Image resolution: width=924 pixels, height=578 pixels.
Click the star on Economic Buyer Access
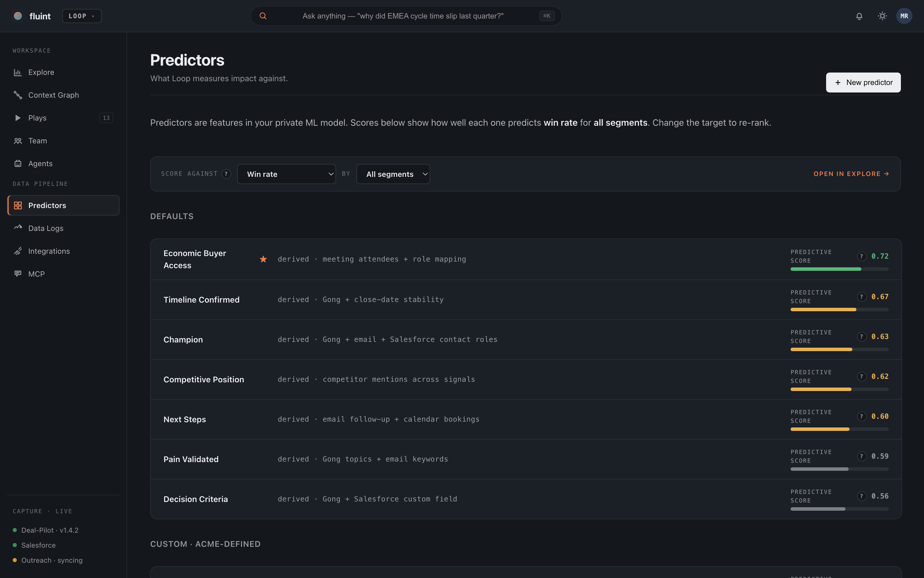[x=263, y=259]
